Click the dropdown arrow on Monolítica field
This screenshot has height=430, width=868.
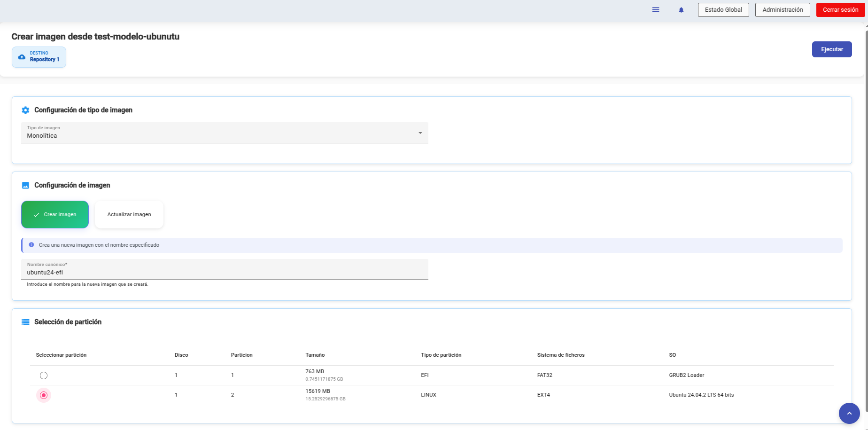click(x=420, y=133)
